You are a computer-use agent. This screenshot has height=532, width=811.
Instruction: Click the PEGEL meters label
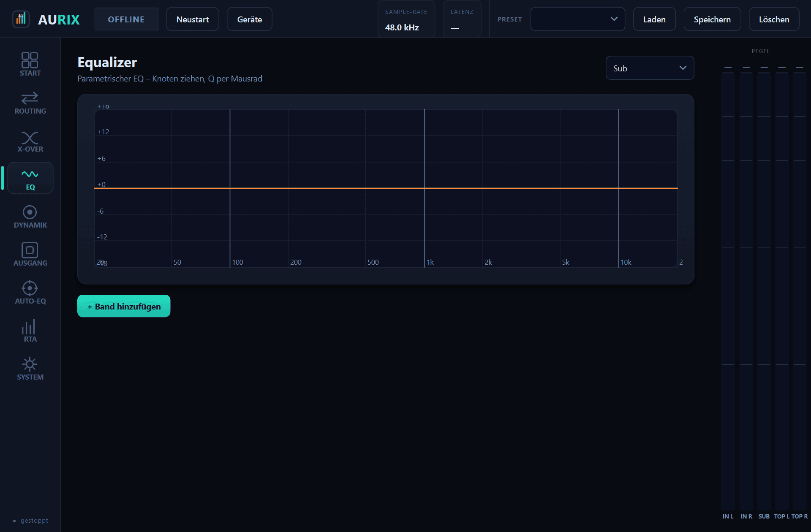tap(760, 51)
